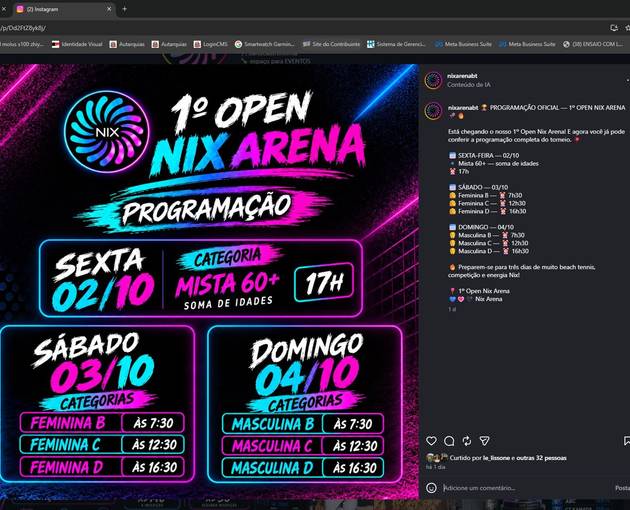Like the post with the heart icon
630x510 pixels.
pos(431,441)
